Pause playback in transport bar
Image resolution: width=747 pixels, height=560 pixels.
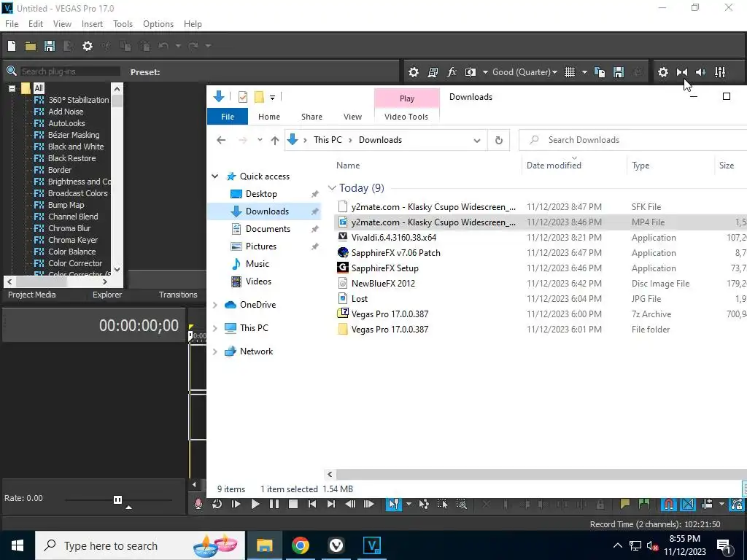(274, 504)
